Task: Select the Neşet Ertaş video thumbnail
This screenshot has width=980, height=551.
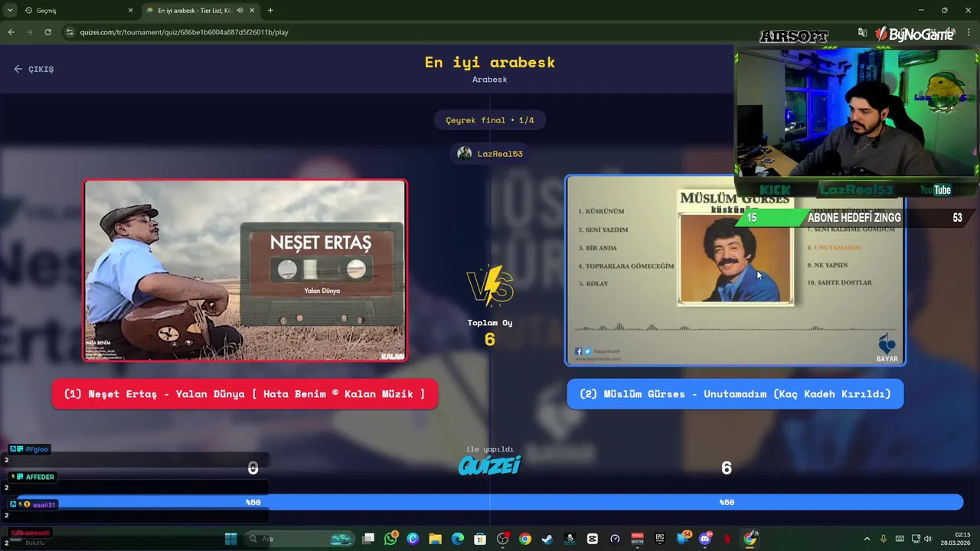Action: pyautogui.click(x=245, y=270)
